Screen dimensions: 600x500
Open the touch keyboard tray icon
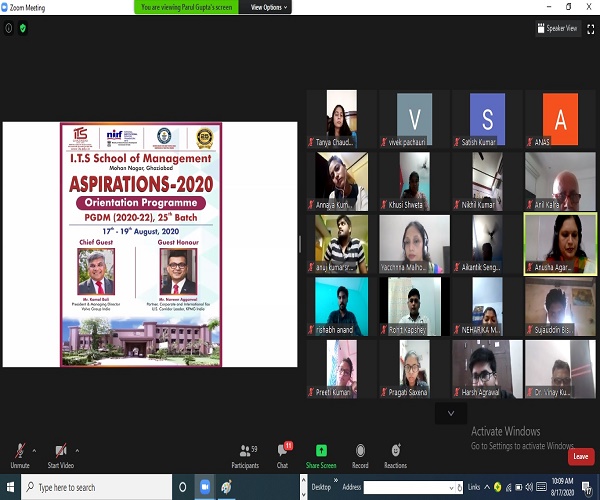[541, 487]
